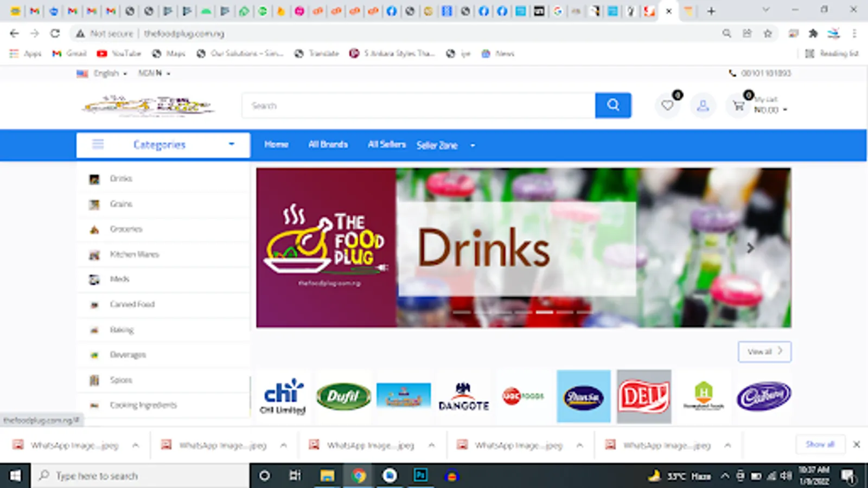Open the user account icon
This screenshot has height=488, width=868.
[703, 105]
